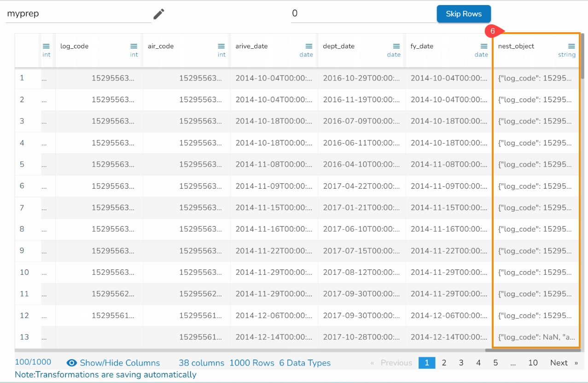
Task: Open the 6 Data Types link
Action: tap(305, 363)
